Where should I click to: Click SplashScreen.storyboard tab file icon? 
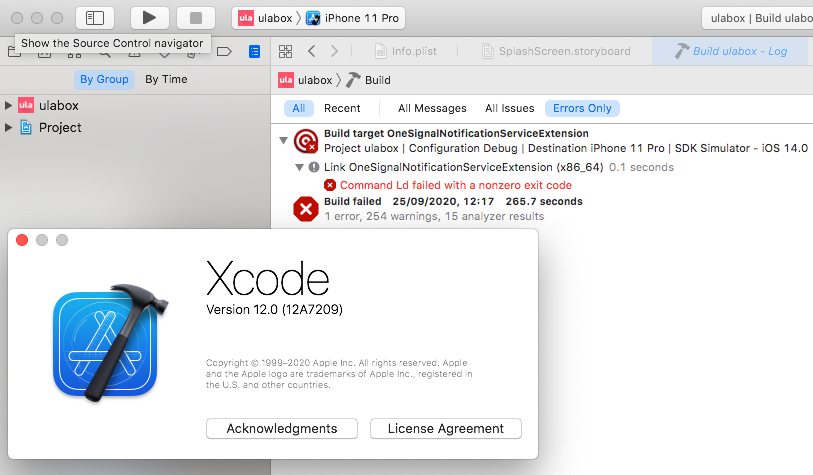point(487,51)
